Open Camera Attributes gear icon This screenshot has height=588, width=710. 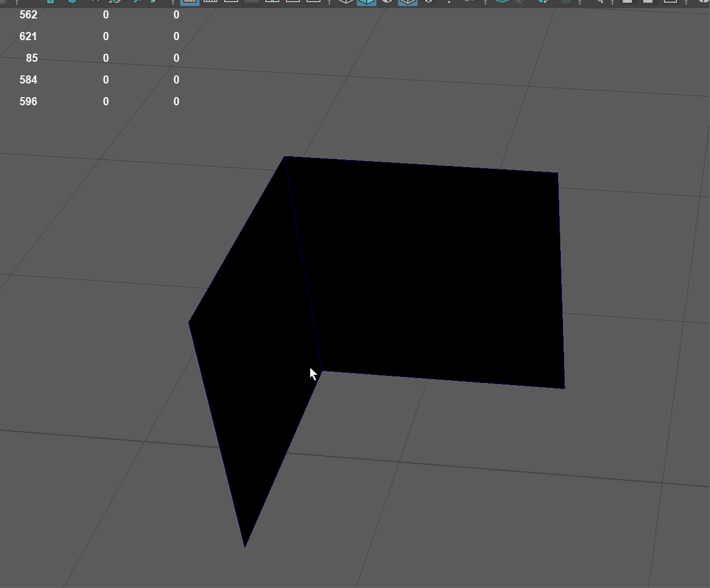click(x=72, y=2)
